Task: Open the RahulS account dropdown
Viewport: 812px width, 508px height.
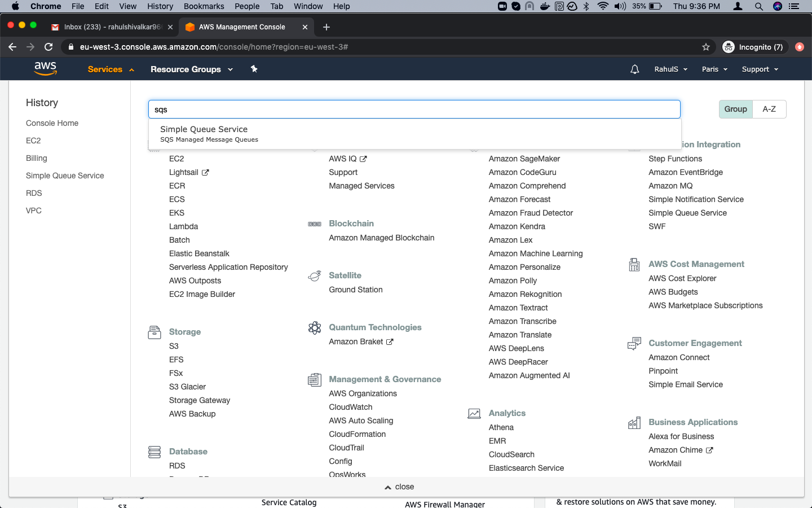Action: [671, 69]
